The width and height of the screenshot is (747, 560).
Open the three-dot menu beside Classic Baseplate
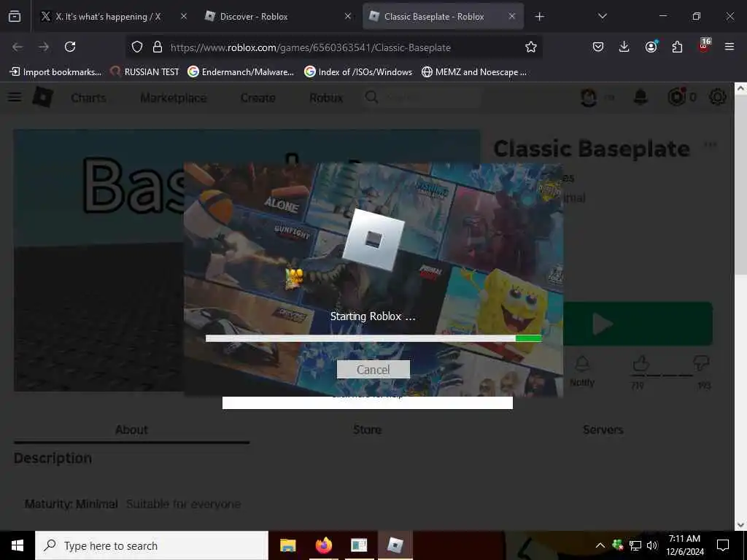pos(711,145)
